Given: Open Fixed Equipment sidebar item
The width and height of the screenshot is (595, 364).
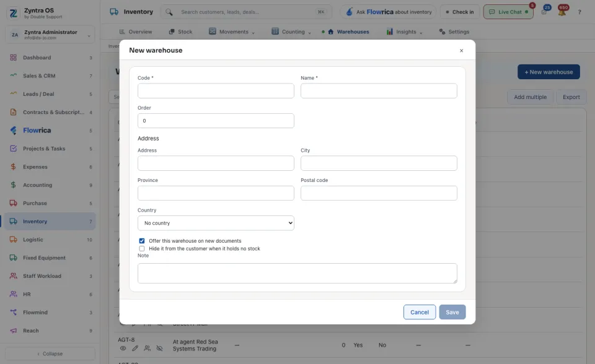Looking at the screenshot, I should 50,258.
